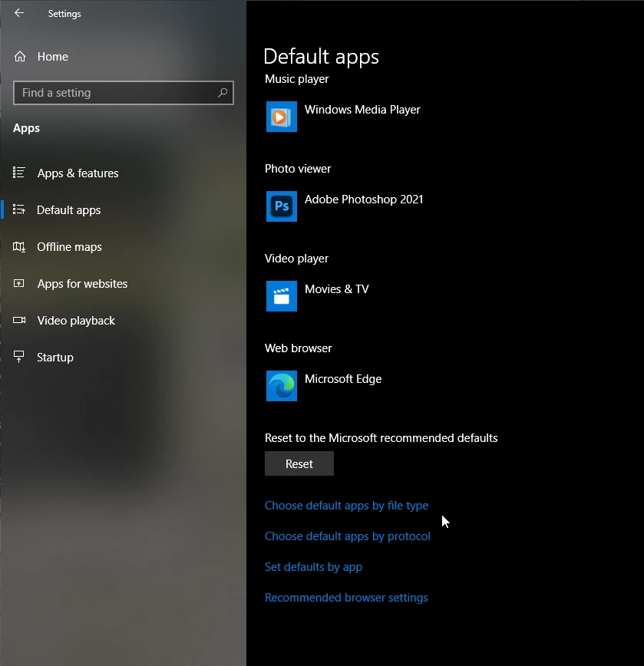Click the Reset button
This screenshot has height=666, width=644.
coord(299,463)
